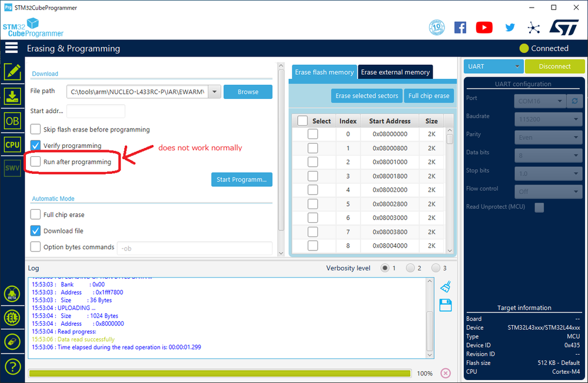Tick the Full chip erase checkbox in Automatic Mode

[x=35, y=214]
